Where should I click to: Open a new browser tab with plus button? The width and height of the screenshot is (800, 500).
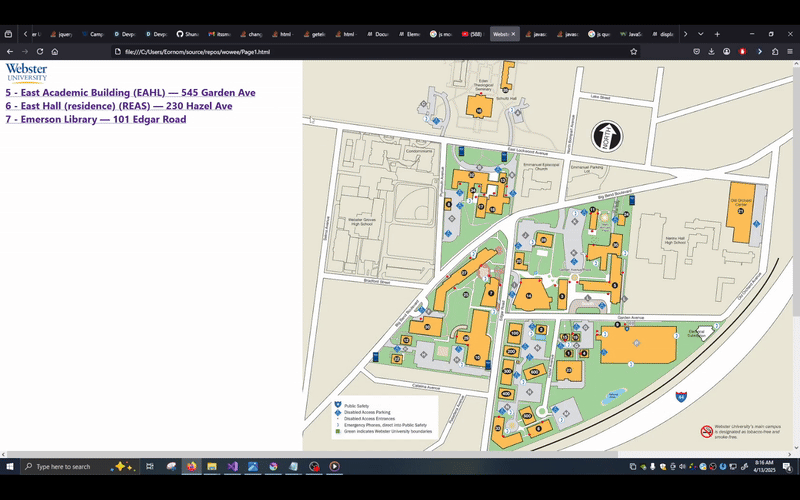point(717,34)
